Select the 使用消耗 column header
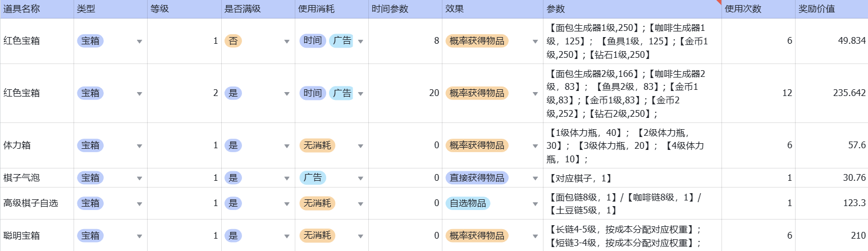 [x=332, y=9]
